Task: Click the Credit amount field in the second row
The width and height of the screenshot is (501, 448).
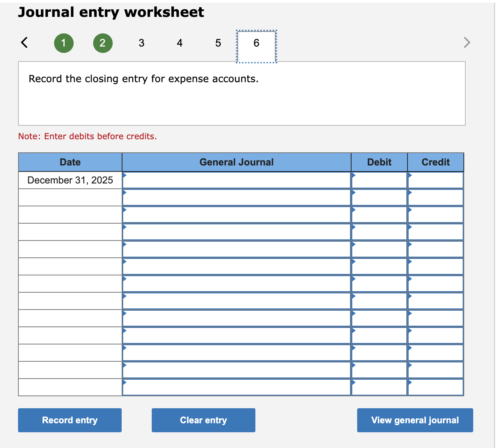Action: [435, 197]
